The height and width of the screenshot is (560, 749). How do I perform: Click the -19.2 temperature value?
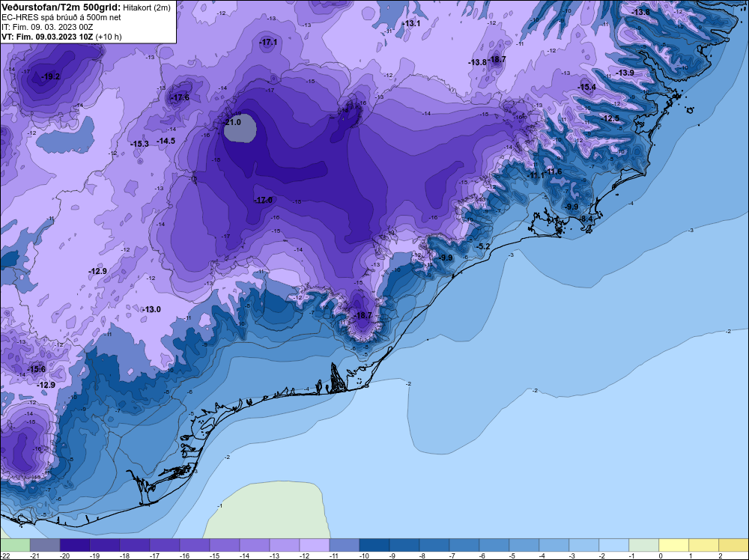[x=50, y=76]
